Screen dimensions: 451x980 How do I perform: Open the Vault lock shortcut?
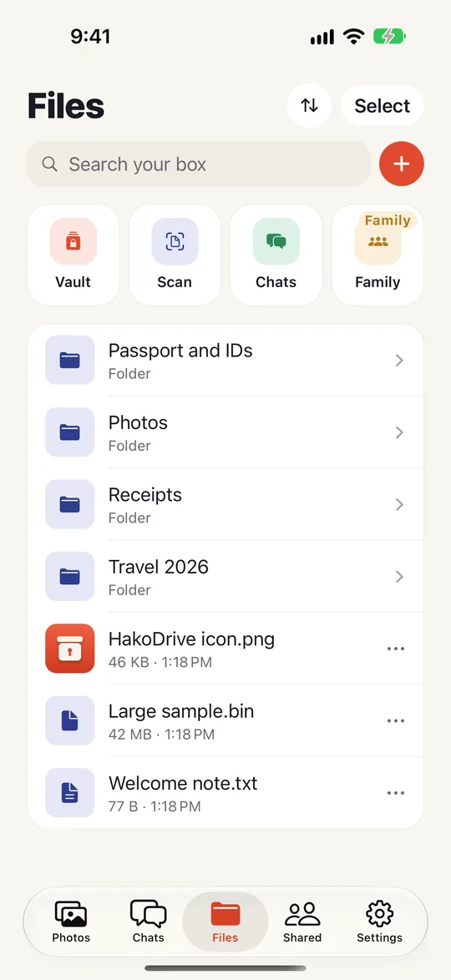(x=73, y=255)
